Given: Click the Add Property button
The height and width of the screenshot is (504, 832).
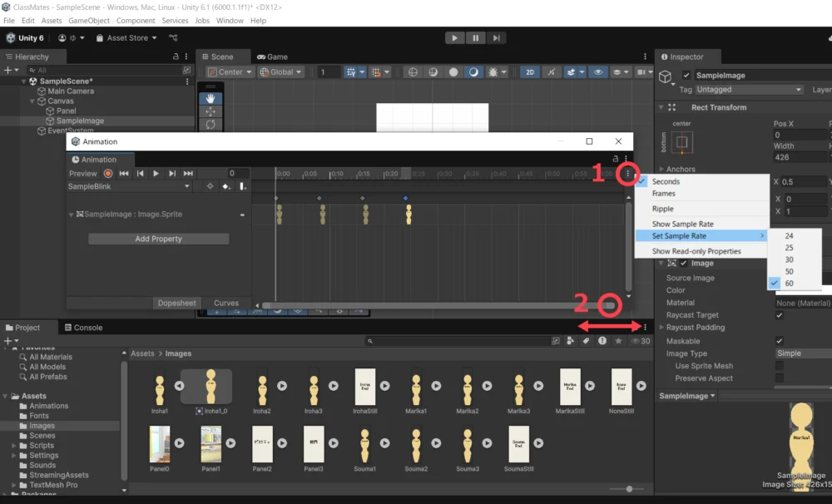Looking at the screenshot, I should (158, 239).
